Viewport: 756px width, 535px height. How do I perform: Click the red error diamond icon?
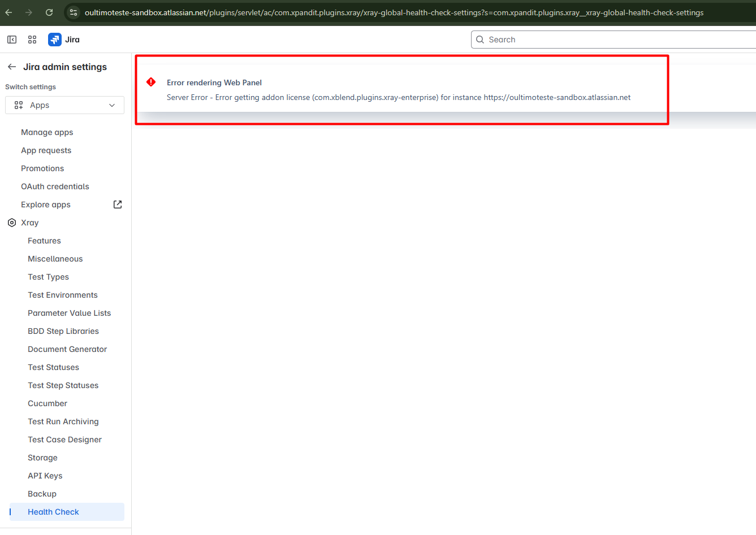pos(151,82)
